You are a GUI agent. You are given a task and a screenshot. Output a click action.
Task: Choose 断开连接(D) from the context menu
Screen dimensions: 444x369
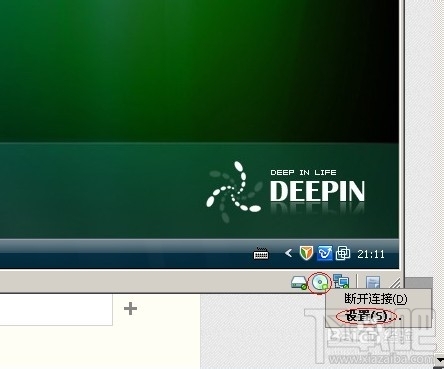click(376, 298)
